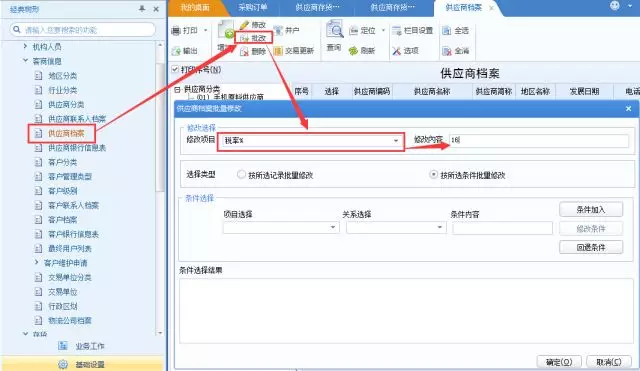Open 行业分类 in the navigation tree
This screenshot has height=371, width=640.
62,90
